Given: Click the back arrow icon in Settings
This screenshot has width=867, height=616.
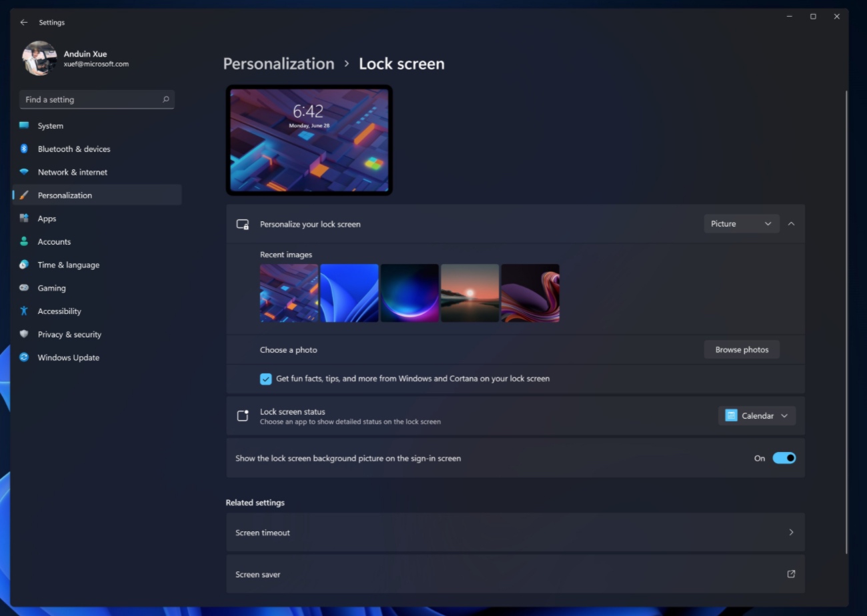Looking at the screenshot, I should click(x=24, y=22).
